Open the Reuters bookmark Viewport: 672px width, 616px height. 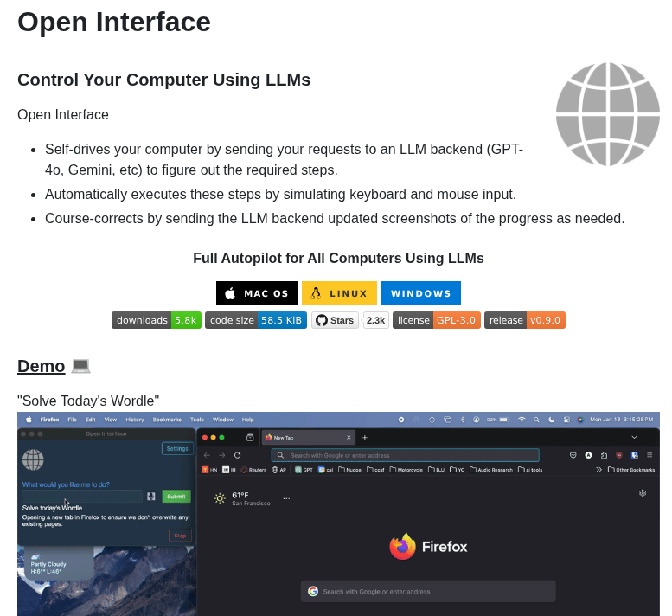click(x=253, y=470)
